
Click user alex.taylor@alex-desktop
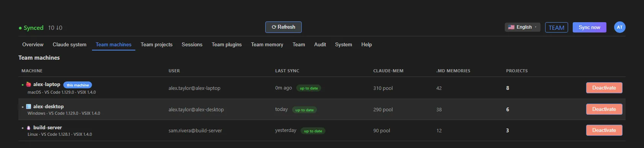196,109
